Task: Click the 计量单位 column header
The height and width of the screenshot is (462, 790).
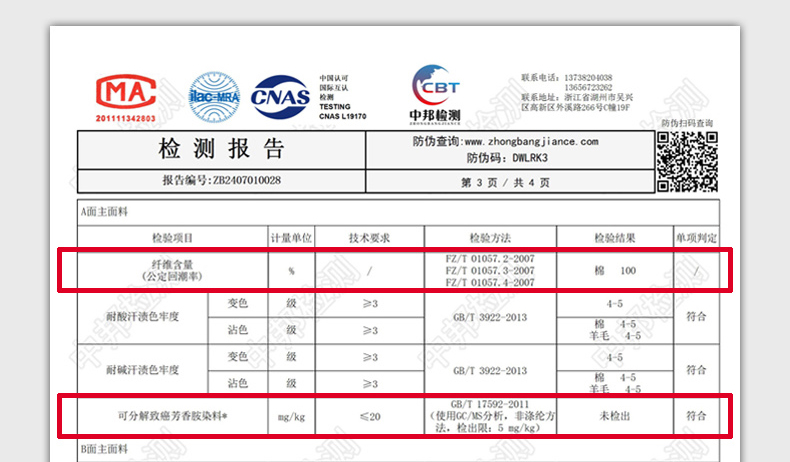Action: coord(291,238)
